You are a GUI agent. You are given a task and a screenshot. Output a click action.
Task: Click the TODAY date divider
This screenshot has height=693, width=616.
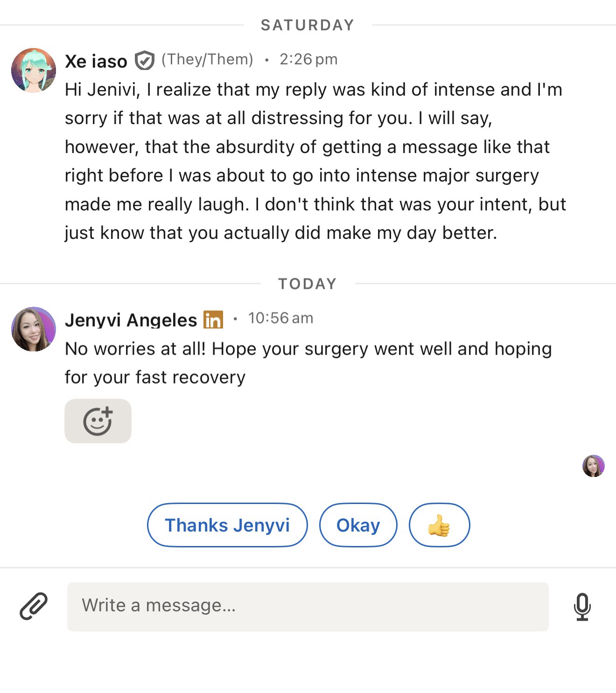[x=307, y=284]
